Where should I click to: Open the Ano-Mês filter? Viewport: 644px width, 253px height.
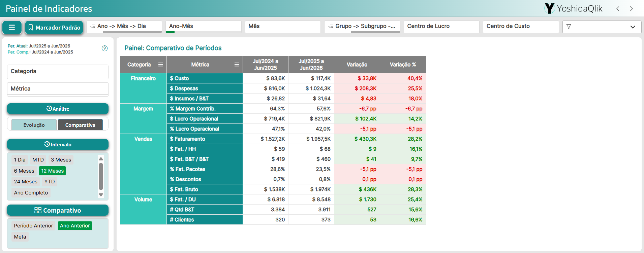pos(204,26)
